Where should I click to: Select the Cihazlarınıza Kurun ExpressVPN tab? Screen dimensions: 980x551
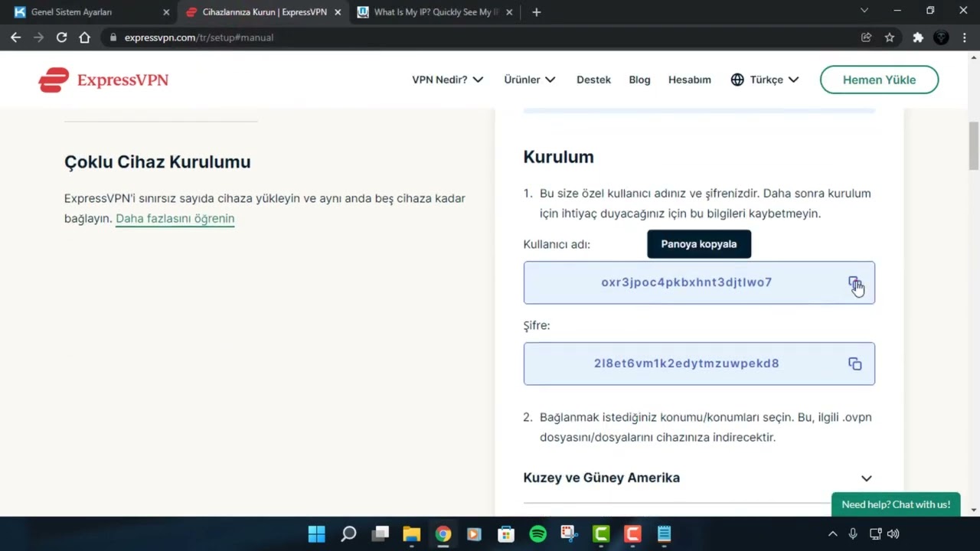pos(264,12)
